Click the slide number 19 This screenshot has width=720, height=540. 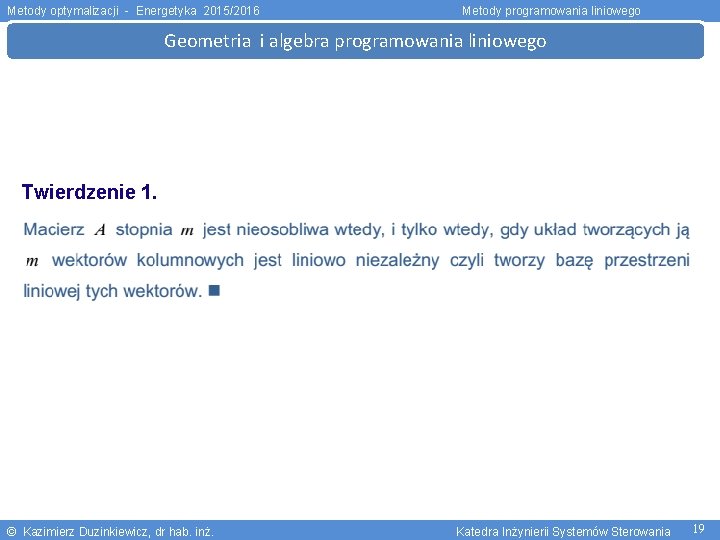click(x=698, y=529)
